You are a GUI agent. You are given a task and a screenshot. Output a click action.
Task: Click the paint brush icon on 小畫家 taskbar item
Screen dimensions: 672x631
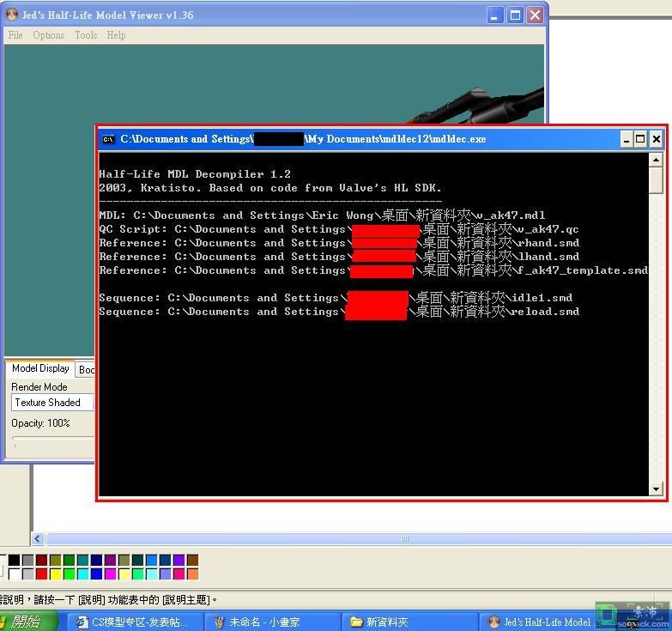click(220, 622)
